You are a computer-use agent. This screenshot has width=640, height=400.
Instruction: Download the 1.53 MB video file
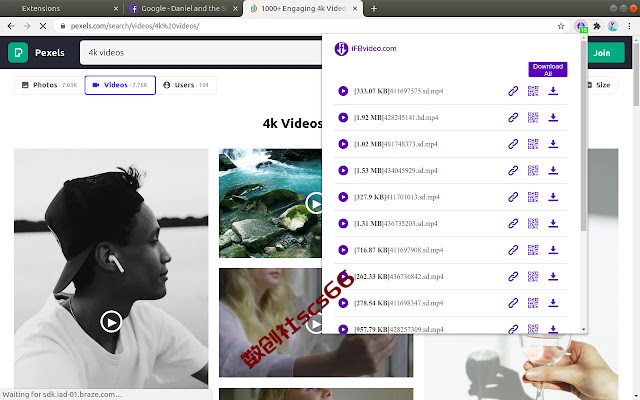coord(553,171)
